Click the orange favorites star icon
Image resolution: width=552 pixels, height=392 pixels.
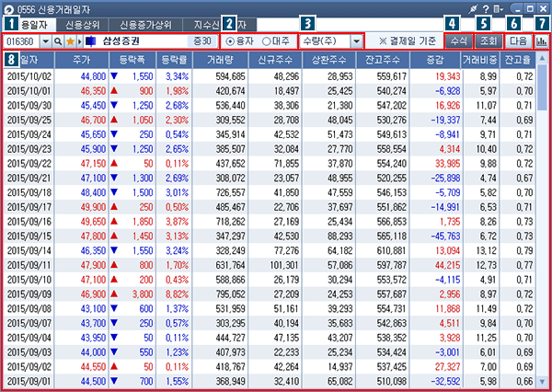click(71, 41)
